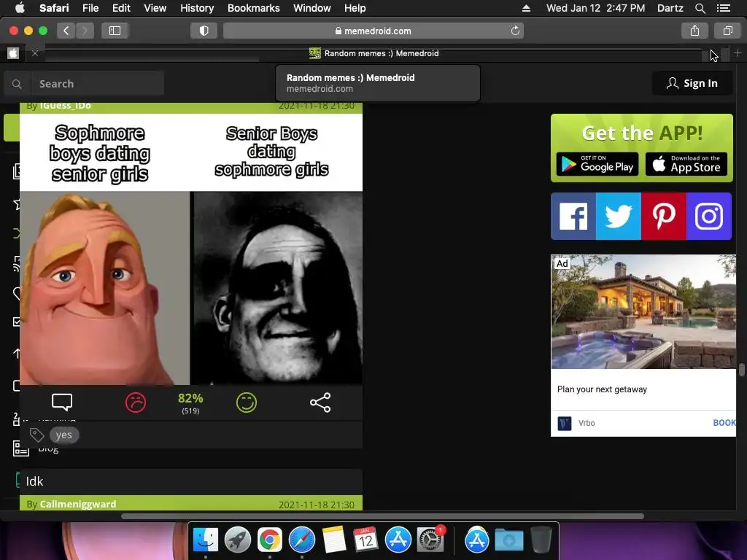Reload the page in address bar
Image resolution: width=747 pixels, height=560 pixels.
click(515, 31)
